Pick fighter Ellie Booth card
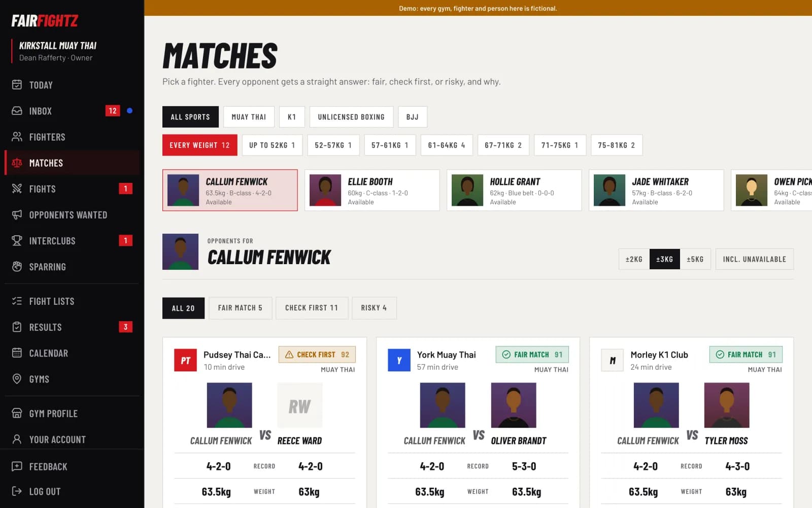The width and height of the screenshot is (812, 508). point(372,190)
